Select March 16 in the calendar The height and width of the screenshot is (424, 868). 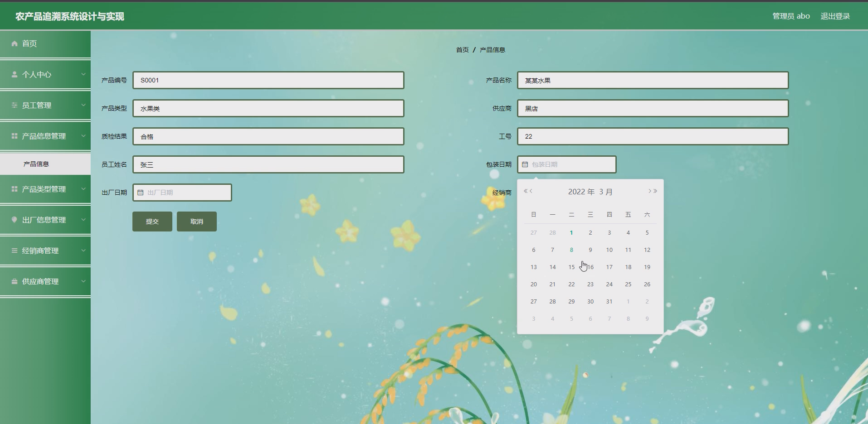[590, 267]
